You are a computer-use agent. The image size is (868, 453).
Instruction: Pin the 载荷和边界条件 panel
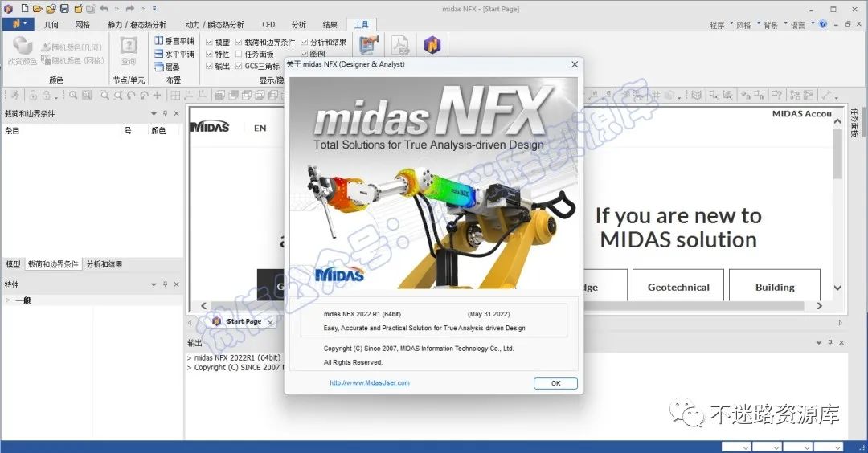click(x=165, y=113)
